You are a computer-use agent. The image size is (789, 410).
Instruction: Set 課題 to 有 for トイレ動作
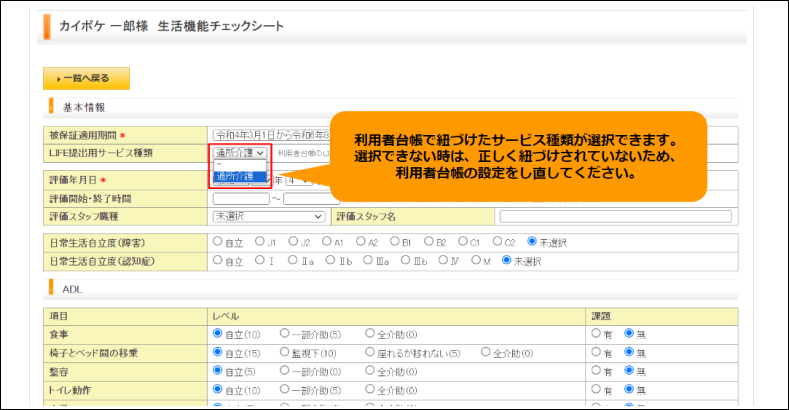click(596, 389)
